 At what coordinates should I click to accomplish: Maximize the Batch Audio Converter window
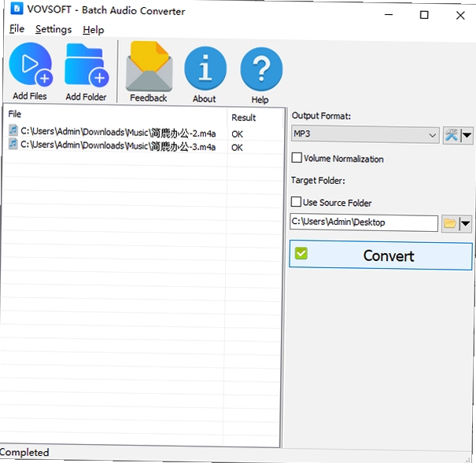tap(424, 15)
